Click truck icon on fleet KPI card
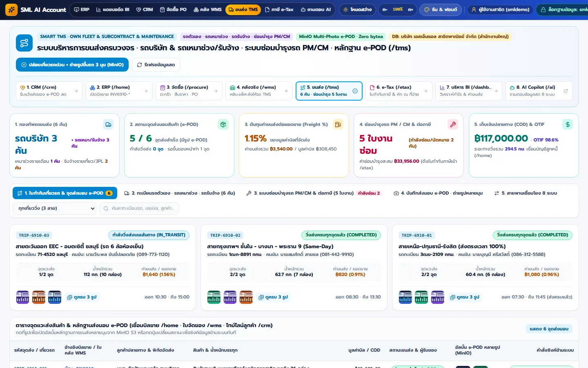Screen dimensions: 588x368 click(x=108, y=124)
